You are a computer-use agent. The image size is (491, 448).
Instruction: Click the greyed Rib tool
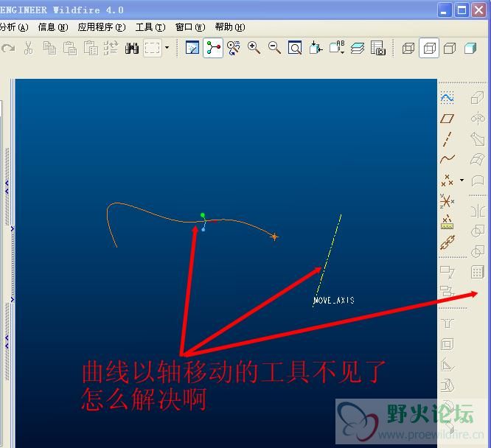[448, 365]
